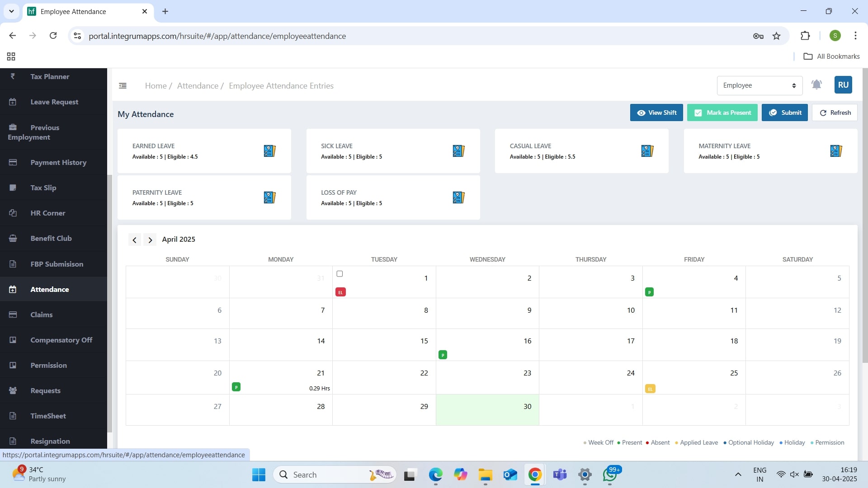Click the RU user avatar
Screen dimensions: 868x488
tap(843, 85)
